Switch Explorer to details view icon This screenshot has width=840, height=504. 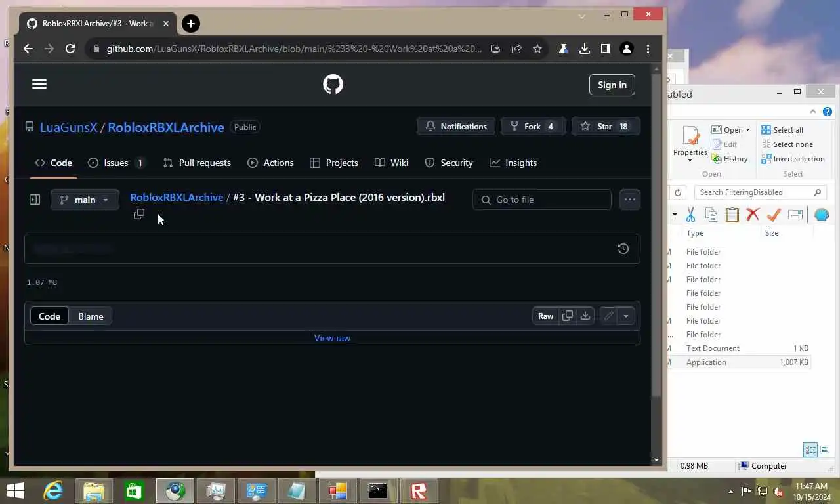(x=810, y=450)
